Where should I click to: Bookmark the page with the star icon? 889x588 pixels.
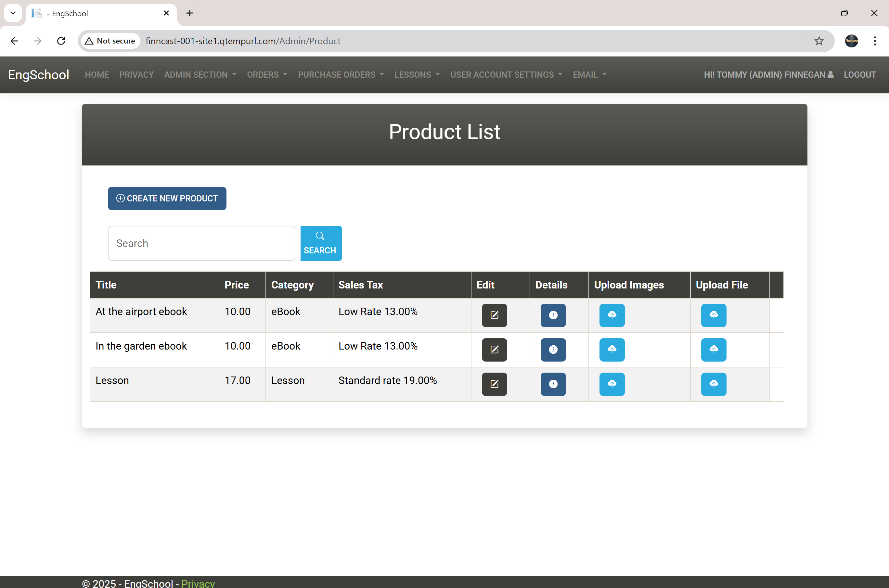point(819,41)
